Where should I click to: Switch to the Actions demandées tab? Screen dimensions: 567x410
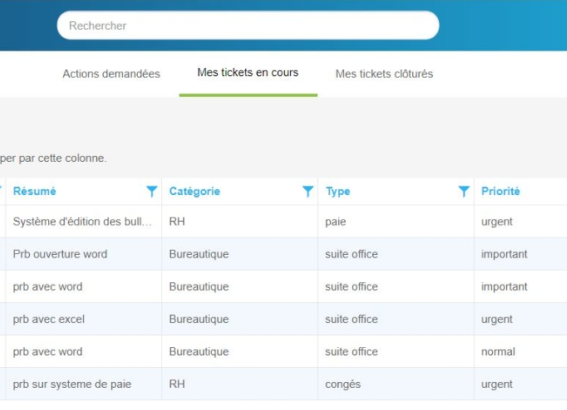111,74
